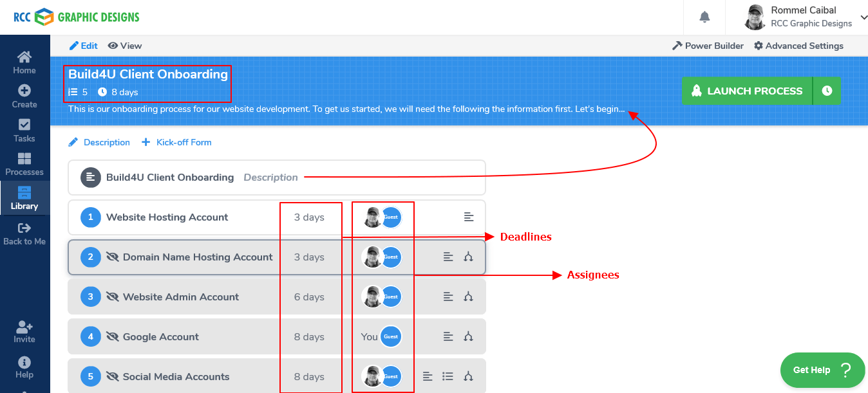Open the notifications bell
Viewport: 868px width, 393px height.
pyautogui.click(x=704, y=17)
